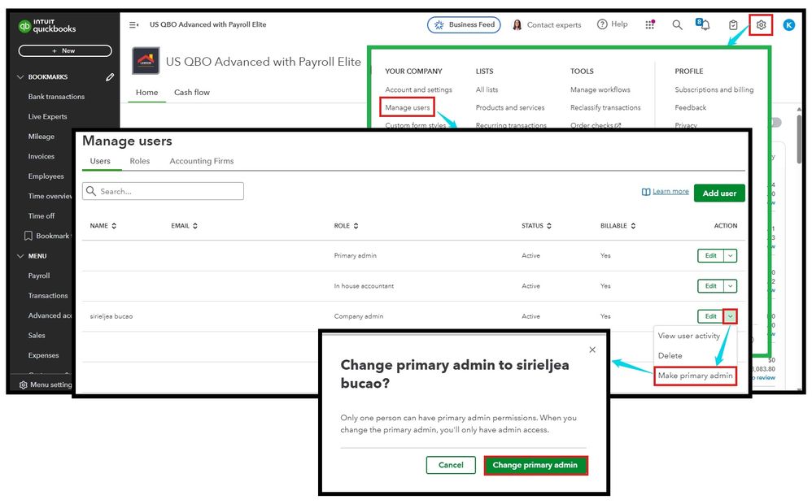Image resolution: width=812 pixels, height=504 pixels.
Task: Open dropdown arrow beside Primary admin Edit
Action: click(730, 255)
